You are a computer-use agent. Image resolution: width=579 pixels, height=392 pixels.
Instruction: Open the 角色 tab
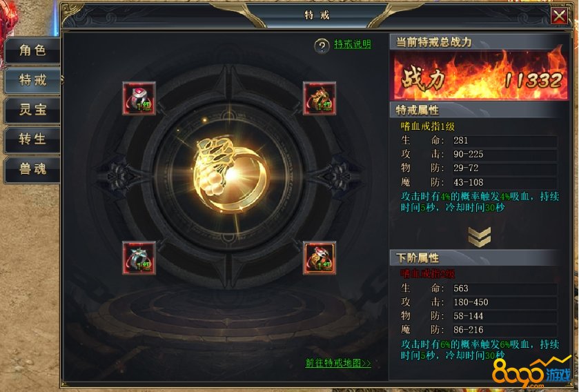coord(32,50)
